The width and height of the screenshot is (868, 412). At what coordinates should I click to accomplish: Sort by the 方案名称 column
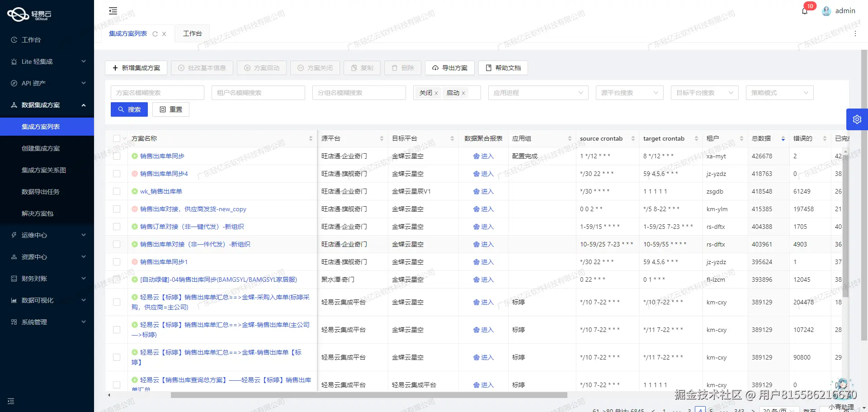pyautogui.click(x=311, y=138)
